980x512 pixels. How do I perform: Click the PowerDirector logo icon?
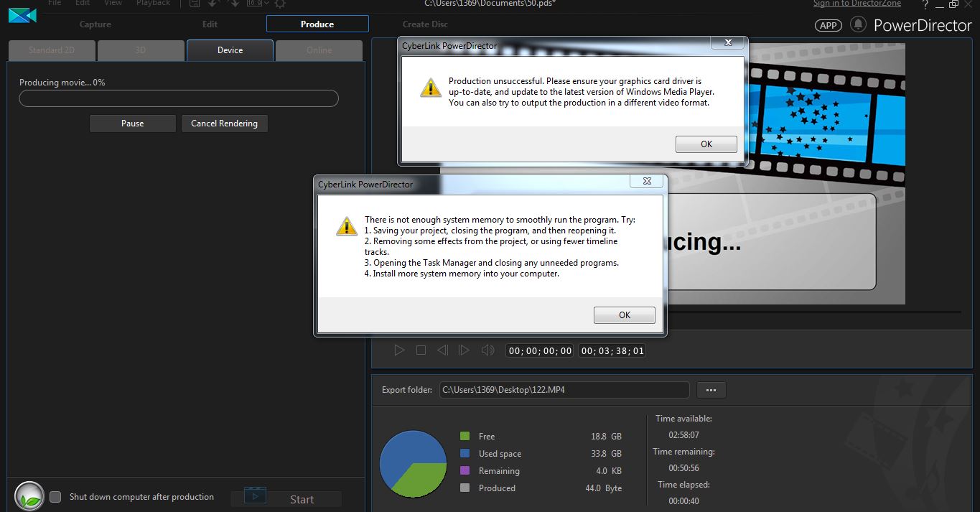(22, 15)
